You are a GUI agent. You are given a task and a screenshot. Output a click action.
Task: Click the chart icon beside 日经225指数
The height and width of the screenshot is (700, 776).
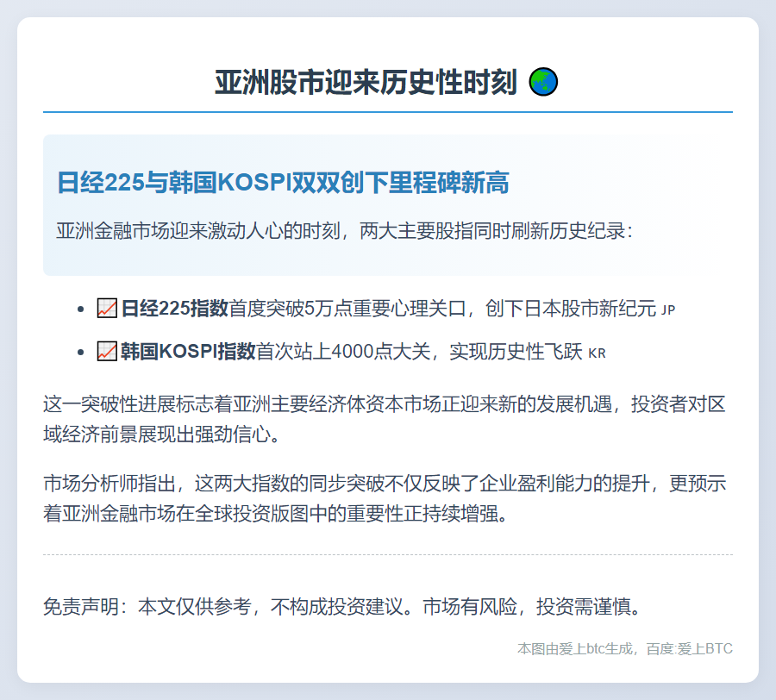[x=107, y=308]
